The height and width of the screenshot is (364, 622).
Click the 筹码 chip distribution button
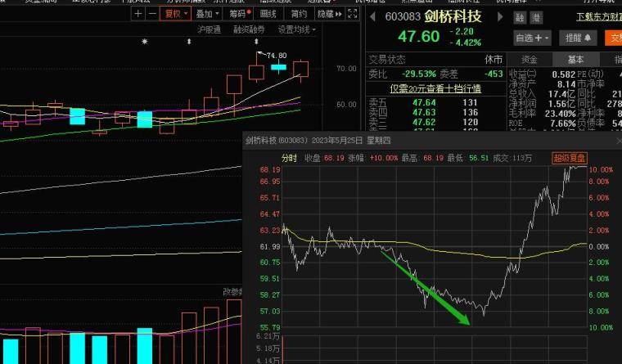(x=240, y=14)
